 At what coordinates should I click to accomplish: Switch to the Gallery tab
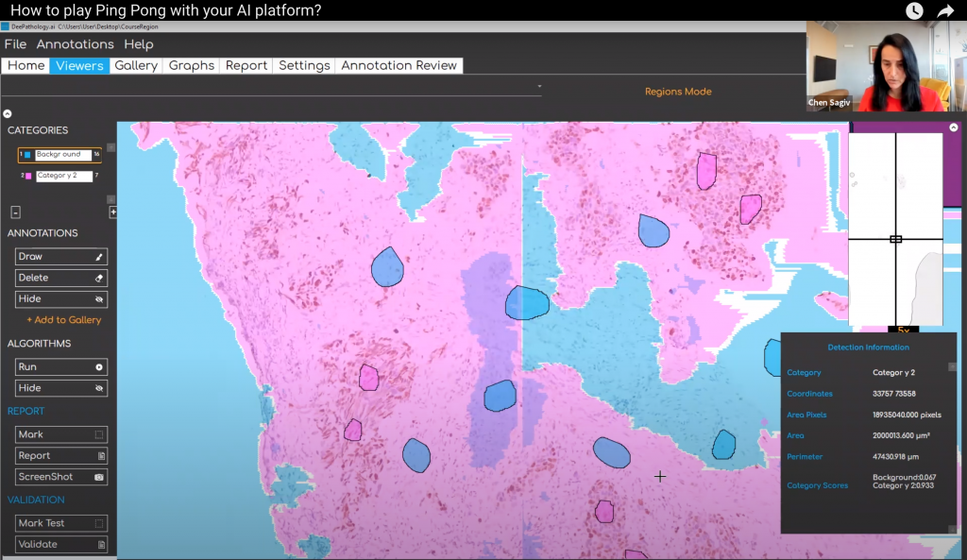136,65
